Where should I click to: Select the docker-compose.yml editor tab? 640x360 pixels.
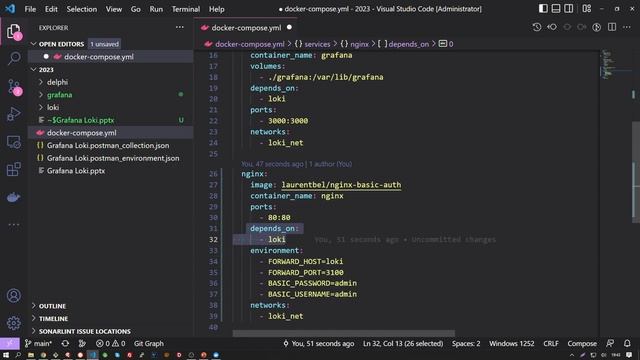(x=246, y=28)
